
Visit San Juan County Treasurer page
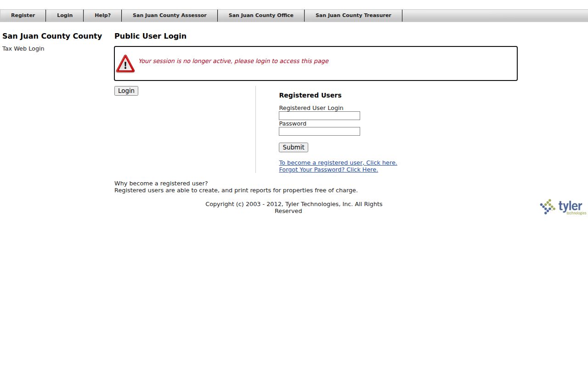pos(353,16)
